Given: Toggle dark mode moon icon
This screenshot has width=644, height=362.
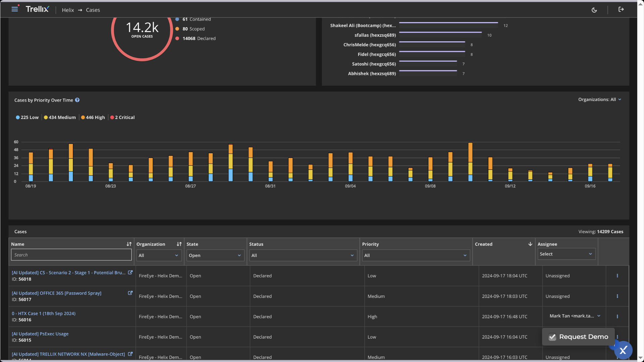Looking at the screenshot, I should (x=594, y=10).
